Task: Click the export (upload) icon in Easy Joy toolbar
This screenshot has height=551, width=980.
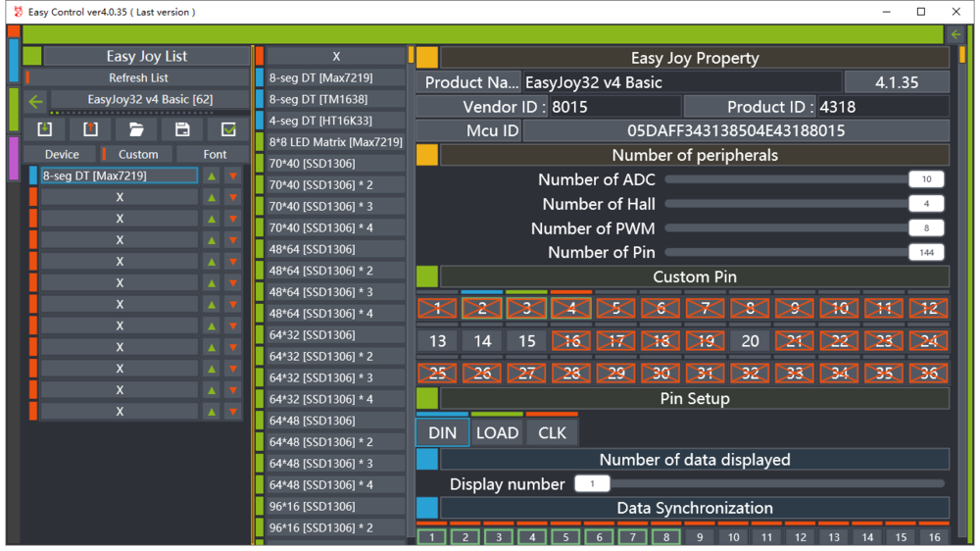Action: [90, 129]
